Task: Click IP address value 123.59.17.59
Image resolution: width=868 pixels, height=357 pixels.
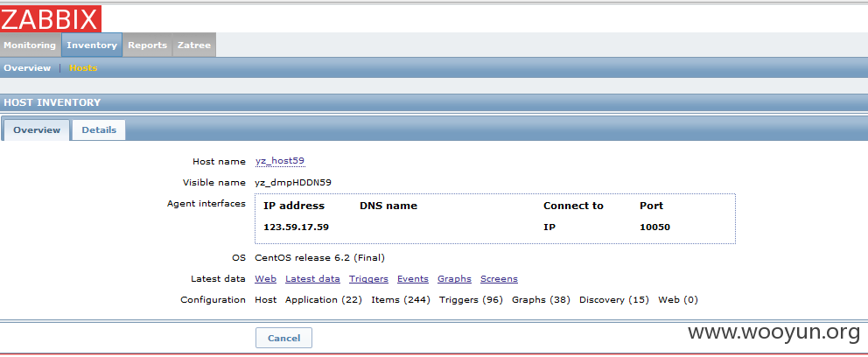Action: [296, 227]
